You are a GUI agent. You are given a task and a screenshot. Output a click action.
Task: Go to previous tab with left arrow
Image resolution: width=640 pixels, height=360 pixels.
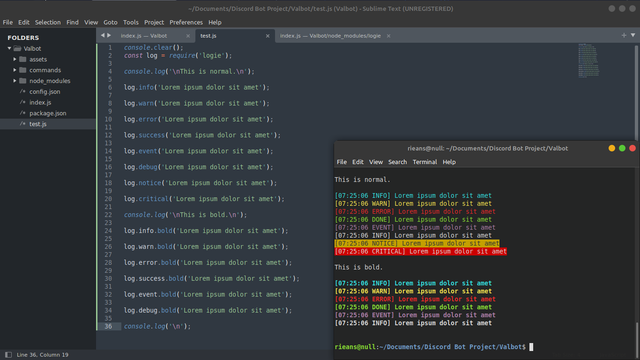click(103, 36)
